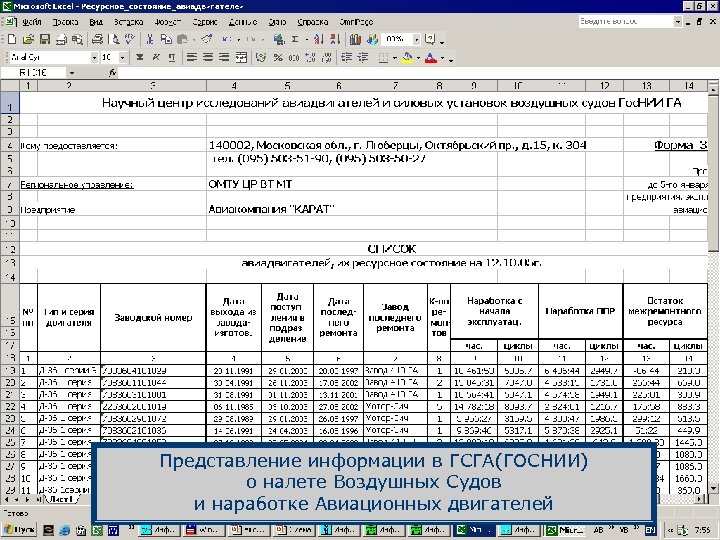Open Excel Help question mark icon
Screen dimensions: 720x540
(x=430, y=39)
